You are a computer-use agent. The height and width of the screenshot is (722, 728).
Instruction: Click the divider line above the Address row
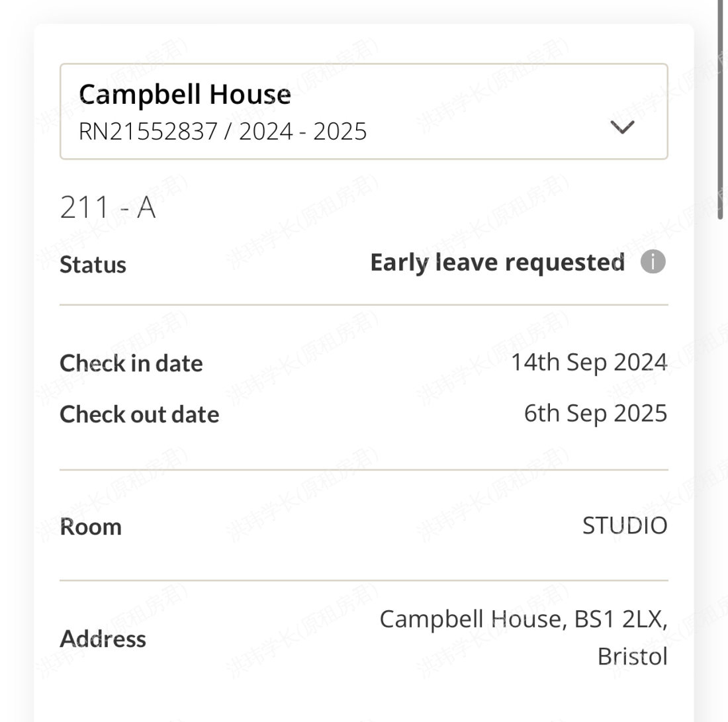363,580
